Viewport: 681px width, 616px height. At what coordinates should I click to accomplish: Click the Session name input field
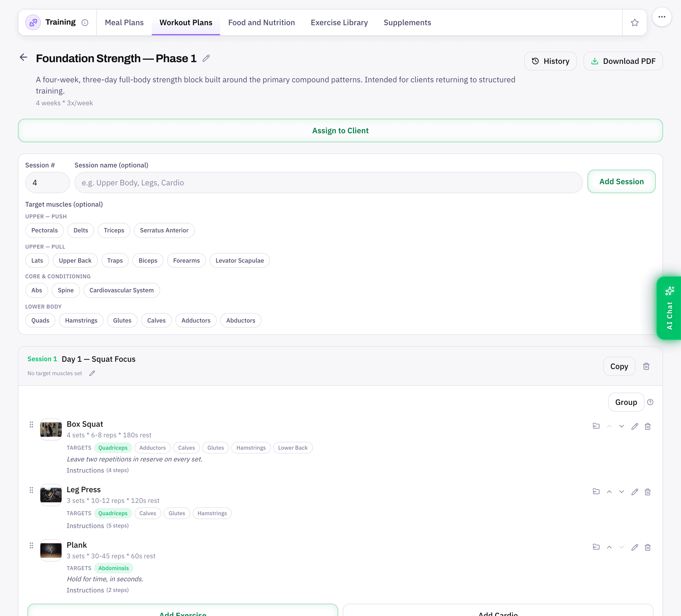pyautogui.click(x=328, y=183)
